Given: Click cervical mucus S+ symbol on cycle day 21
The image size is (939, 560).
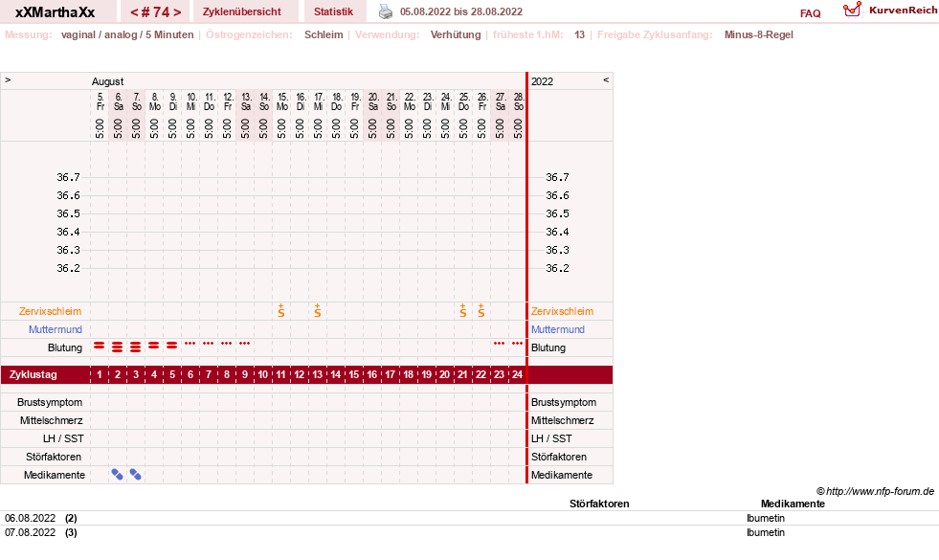Looking at the screenshot, I should pos(463,310).
